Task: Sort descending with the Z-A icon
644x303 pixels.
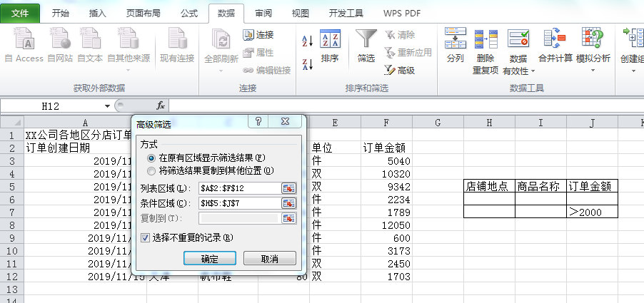Action: click(x=308, y=64)
